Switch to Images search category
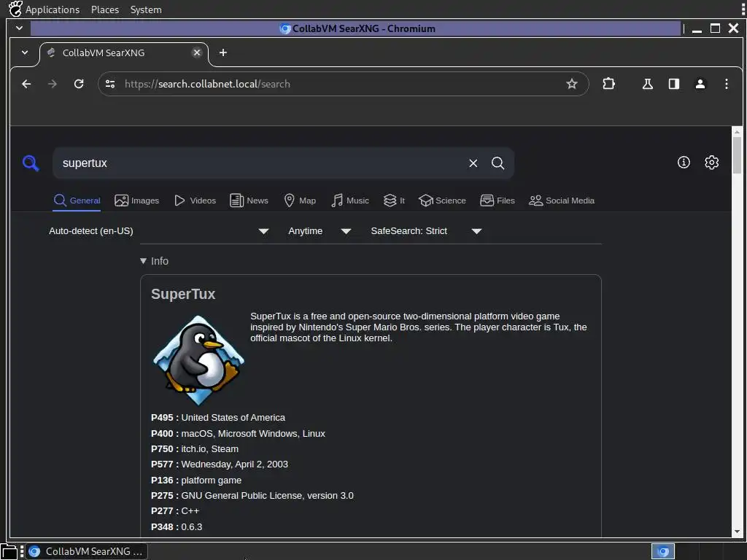Image resolution: width=747 pixels, height=560 pixels. click(136, 201)
